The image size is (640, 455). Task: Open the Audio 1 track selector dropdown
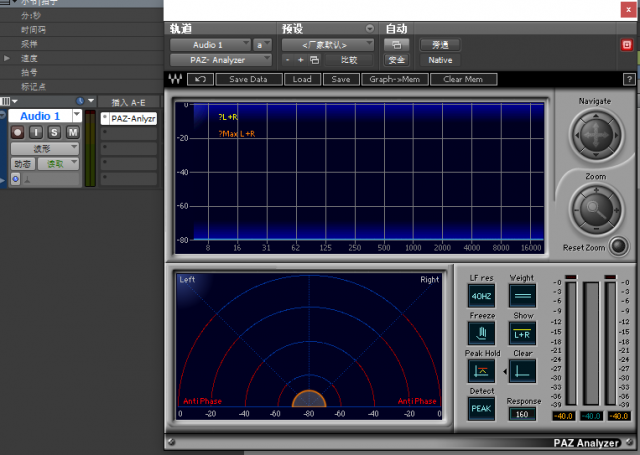[210, 45]
